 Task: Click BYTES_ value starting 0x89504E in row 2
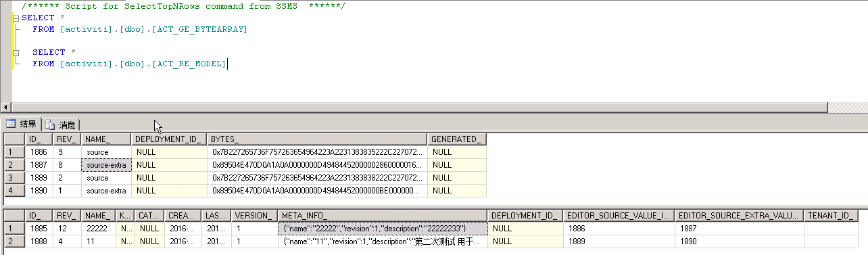[x=318, y=164]
